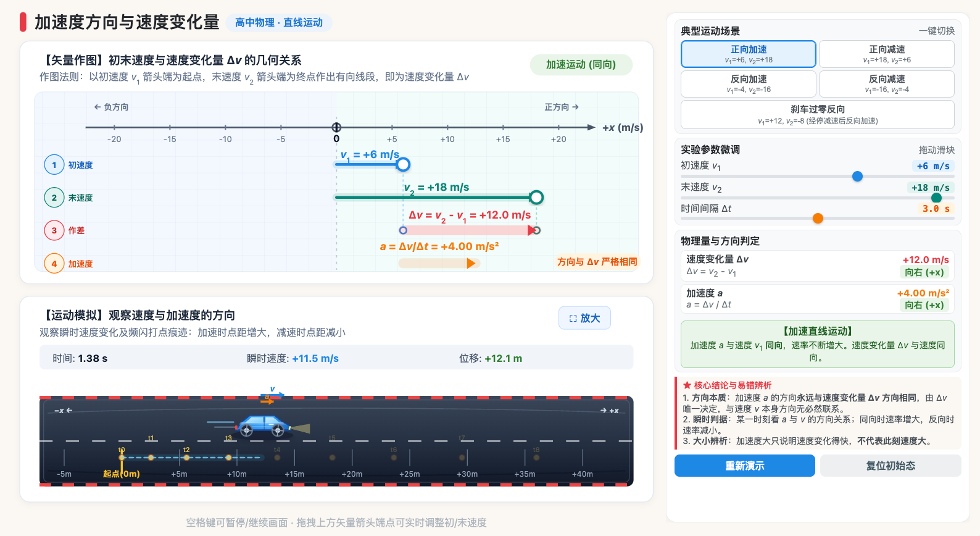Click the -5m track distance label

click(64, 474)
